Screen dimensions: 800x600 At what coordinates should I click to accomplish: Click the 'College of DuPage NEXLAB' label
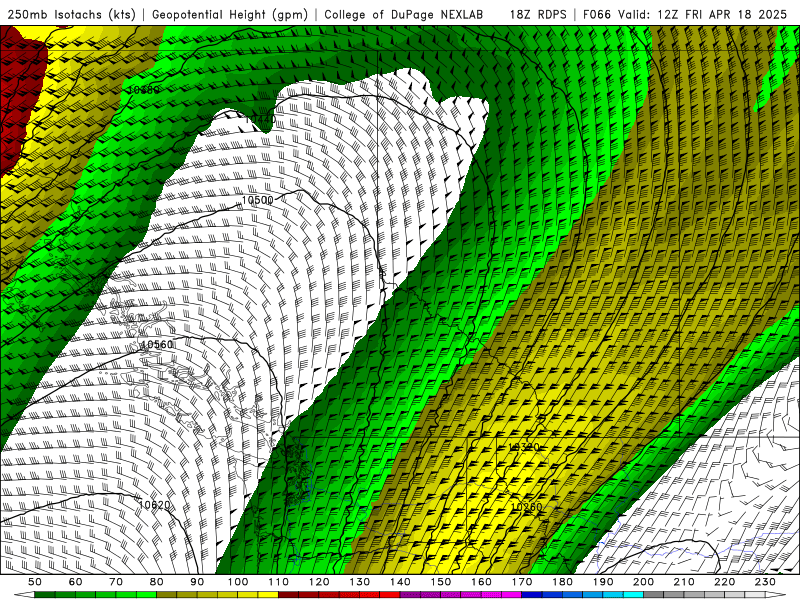[404, 15]
